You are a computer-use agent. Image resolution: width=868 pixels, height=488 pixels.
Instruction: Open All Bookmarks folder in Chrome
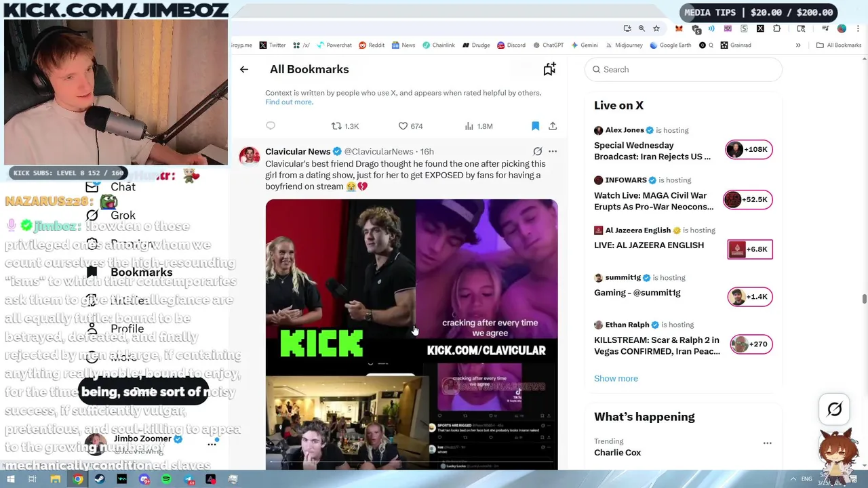pos(839,45)
